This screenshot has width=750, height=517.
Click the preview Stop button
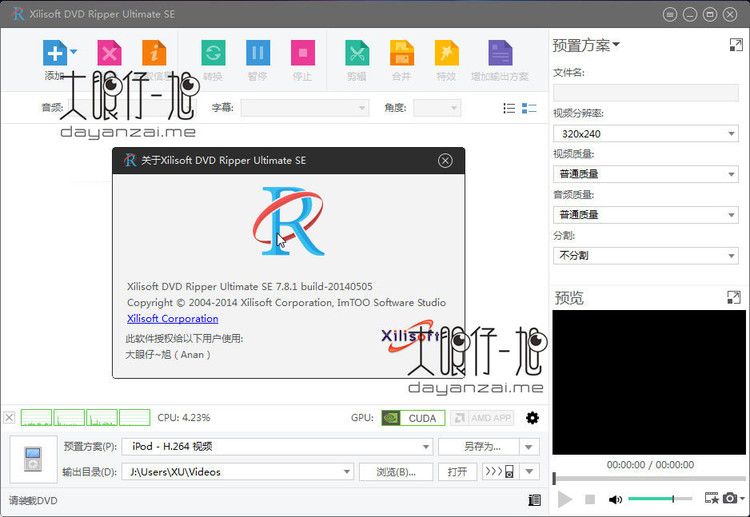590,499
